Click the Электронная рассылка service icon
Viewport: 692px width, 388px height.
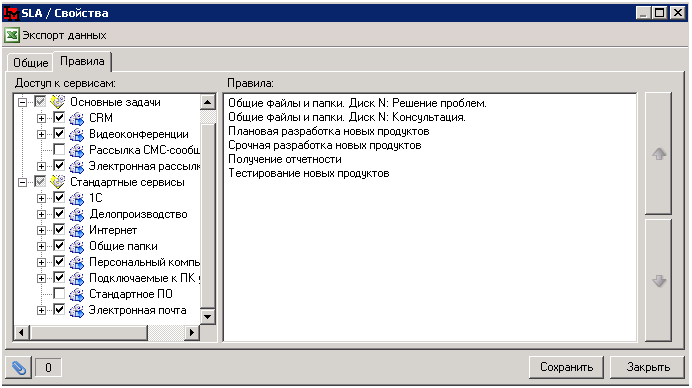coord(76,166)
